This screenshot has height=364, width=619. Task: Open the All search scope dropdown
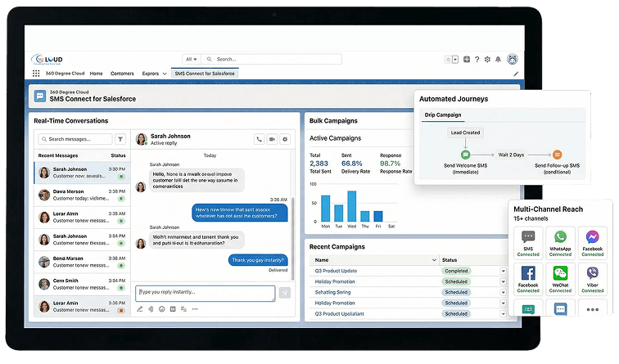click(192, 59)
